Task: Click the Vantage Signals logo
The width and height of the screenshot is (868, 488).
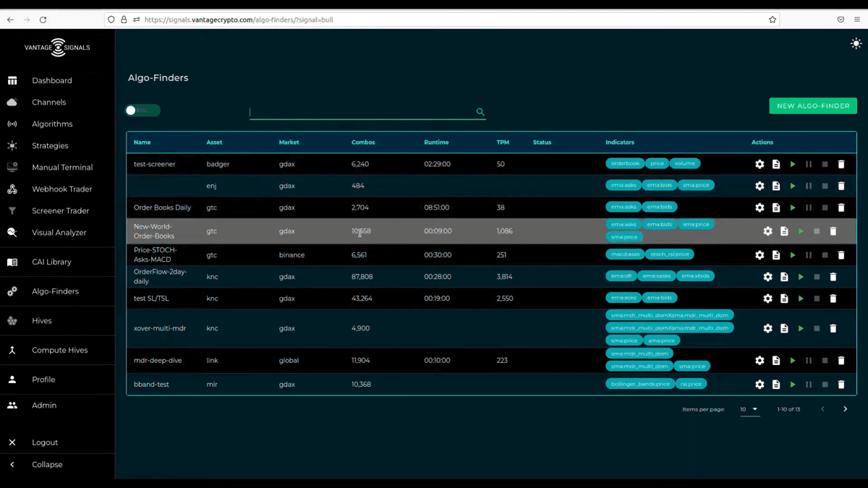Action: (57, 48)
